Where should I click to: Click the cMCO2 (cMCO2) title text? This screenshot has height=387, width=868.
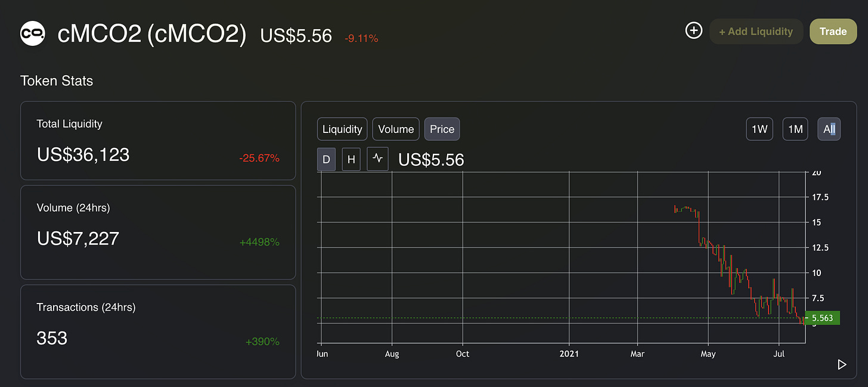[x=152, y=34]
